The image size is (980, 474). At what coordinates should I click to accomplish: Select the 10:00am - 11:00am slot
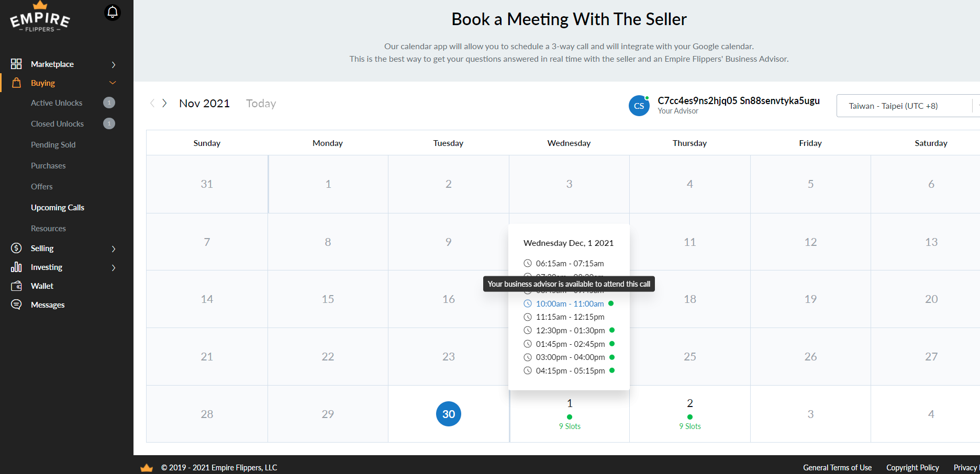(570, 303)
